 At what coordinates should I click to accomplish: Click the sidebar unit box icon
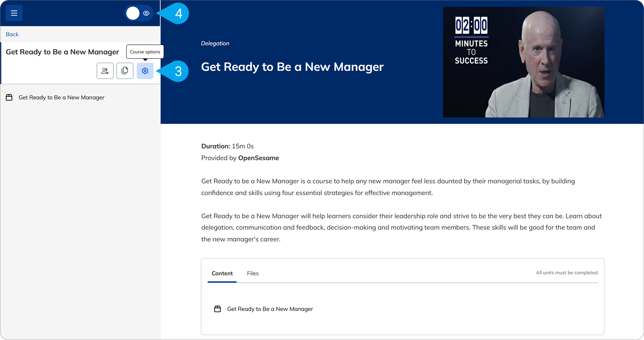[x=9, y=97]
